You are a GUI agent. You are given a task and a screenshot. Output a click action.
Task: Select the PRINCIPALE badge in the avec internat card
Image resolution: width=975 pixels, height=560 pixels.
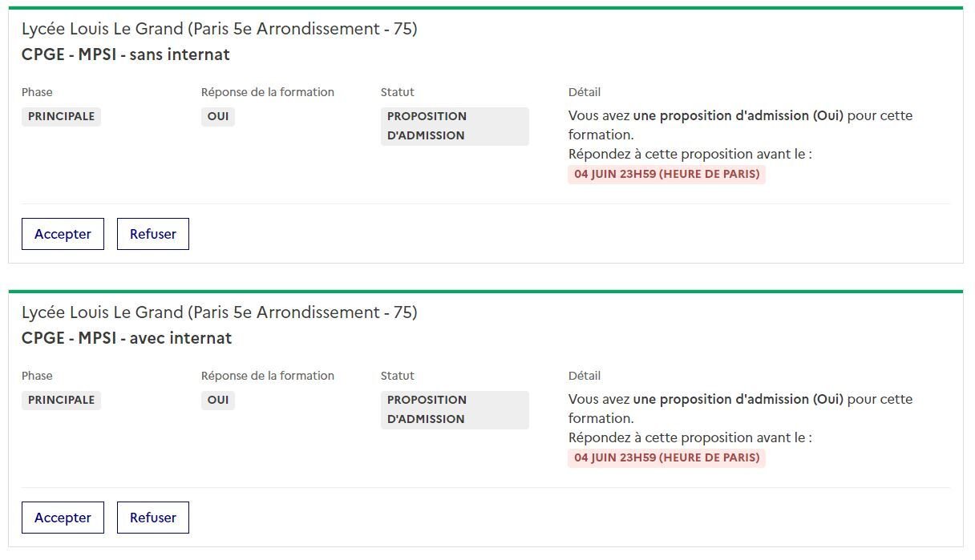point(61,400)
